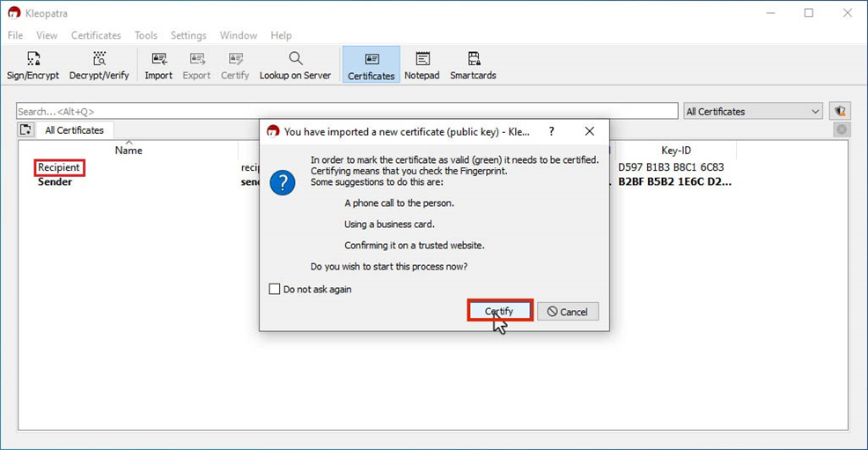Open the Tools menu
Viewport: 868px width, 450px height.
pos(145,35)
